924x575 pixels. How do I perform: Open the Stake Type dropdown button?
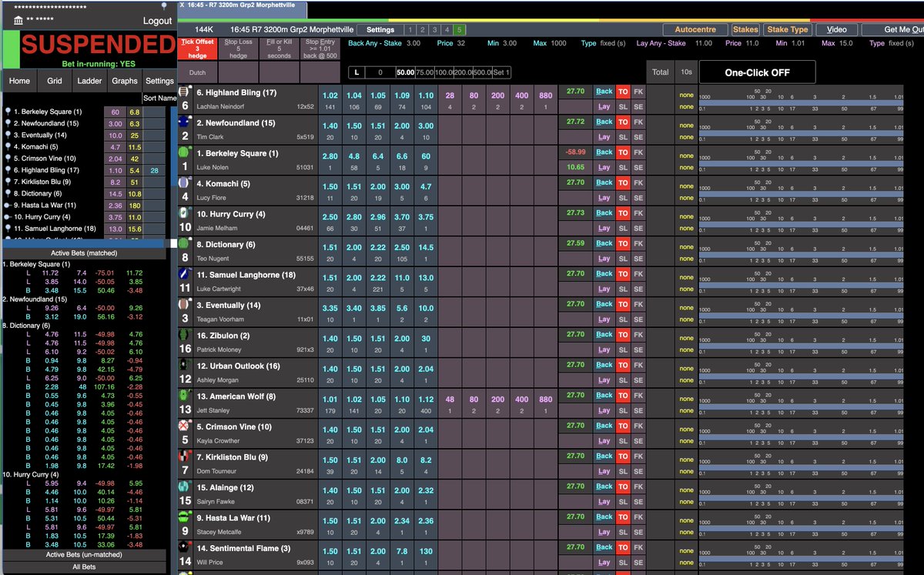click(x=788, y=29)
